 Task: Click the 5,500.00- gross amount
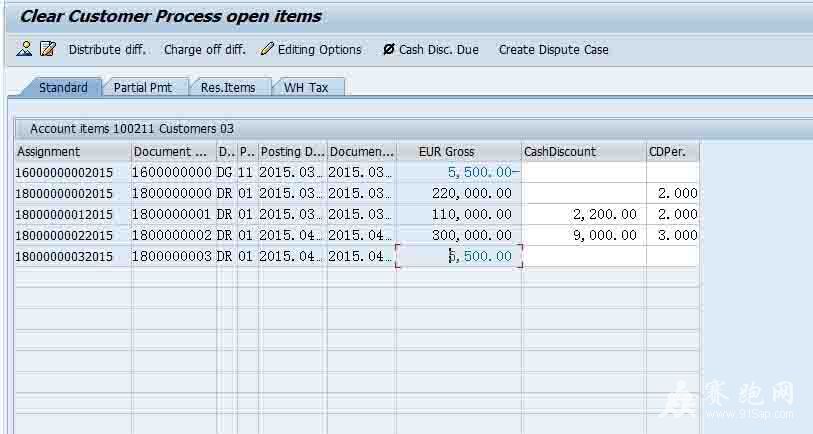pos(459,172)
